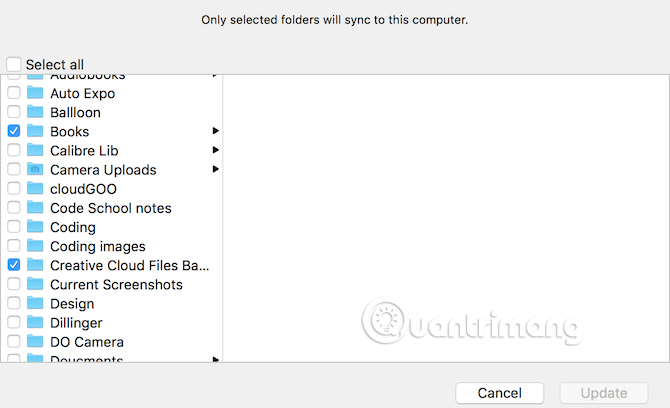
Task: Uncheck the Books folder checkbox
Action: [14, 131]
